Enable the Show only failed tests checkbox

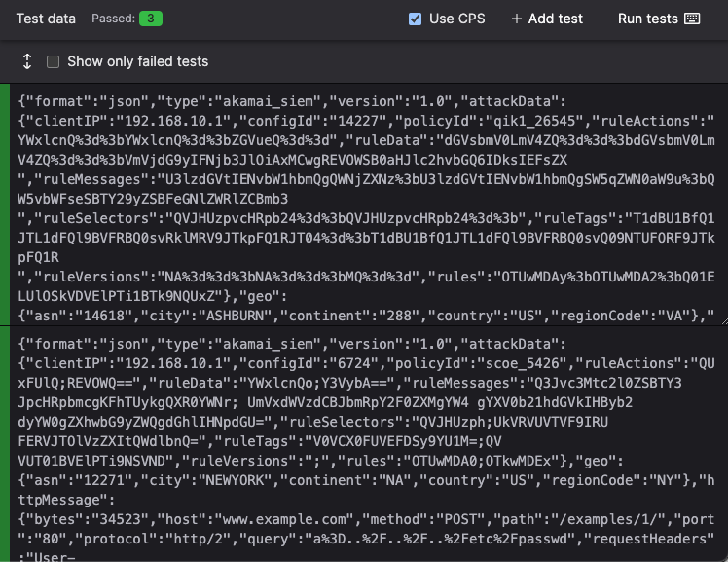coord(53,61)
